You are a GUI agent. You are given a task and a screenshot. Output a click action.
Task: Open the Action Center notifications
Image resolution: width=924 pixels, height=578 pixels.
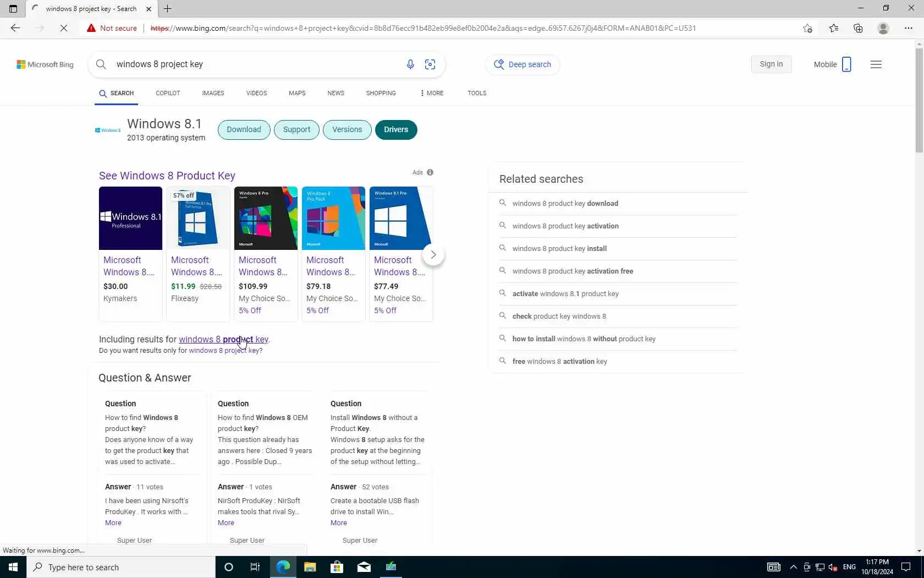(906, 567)
